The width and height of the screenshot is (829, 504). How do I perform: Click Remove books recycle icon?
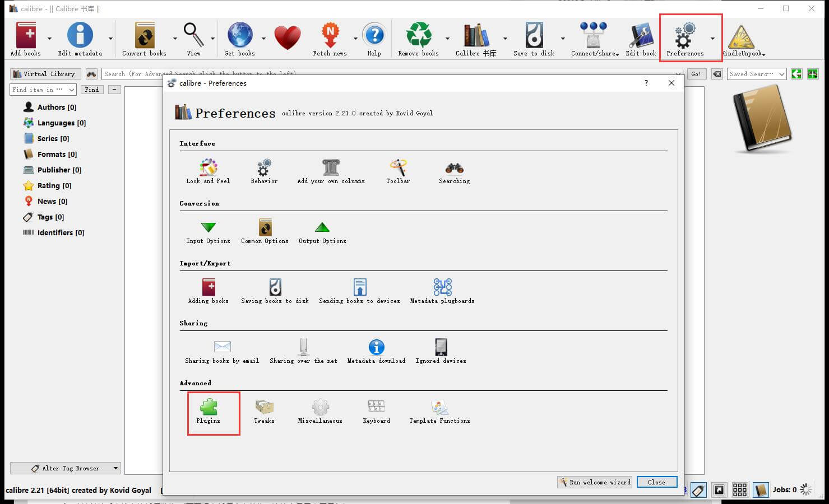[419, 38]
